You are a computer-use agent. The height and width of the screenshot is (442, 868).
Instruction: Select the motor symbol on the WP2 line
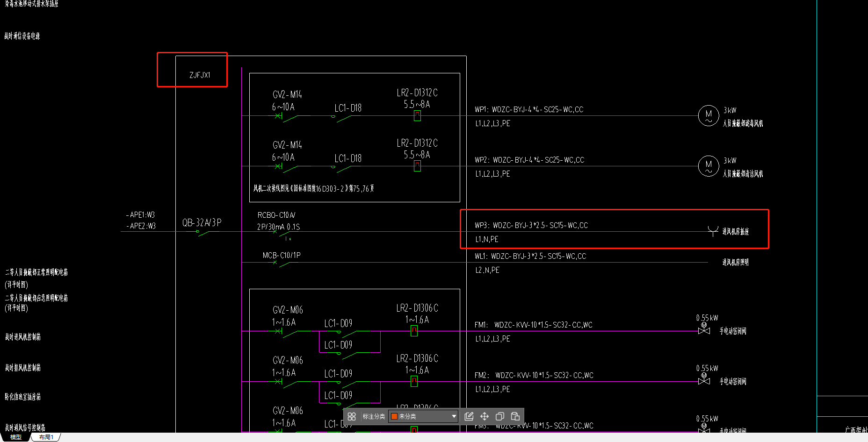click(x=709, y=166)
